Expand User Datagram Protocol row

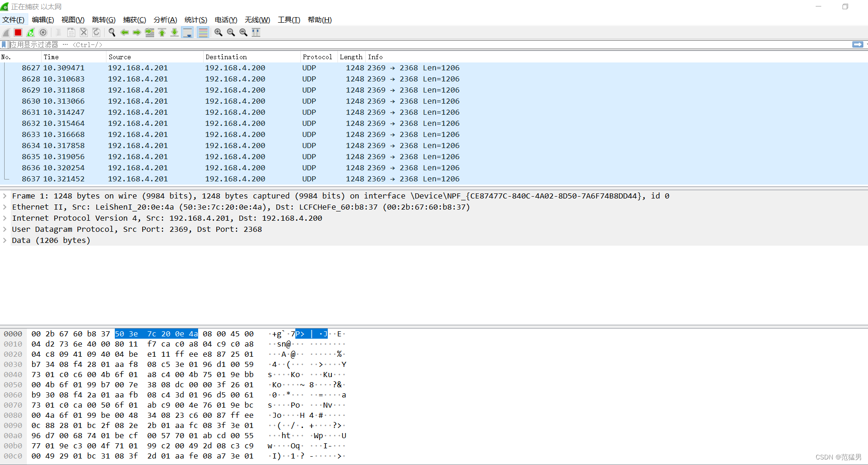[5, 229]
